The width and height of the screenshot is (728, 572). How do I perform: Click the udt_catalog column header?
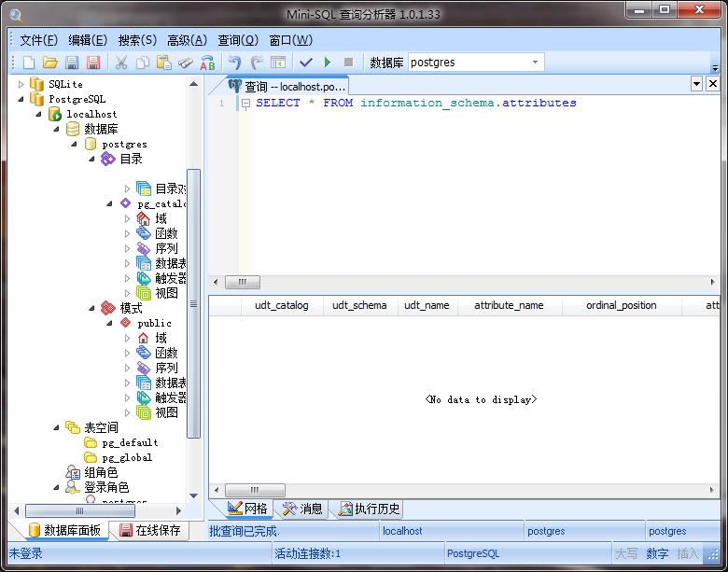[282, 305]
